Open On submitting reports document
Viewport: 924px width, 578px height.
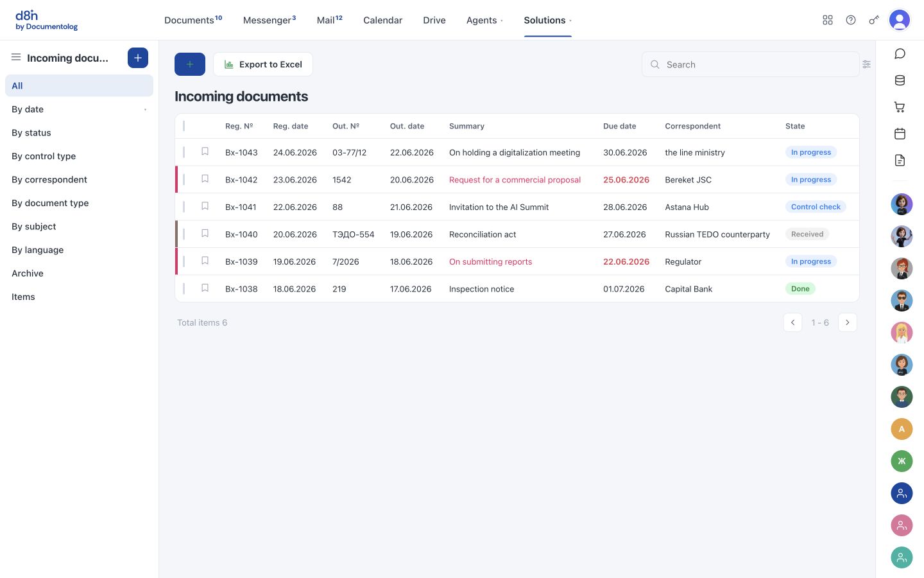click(x=490, y=261)
